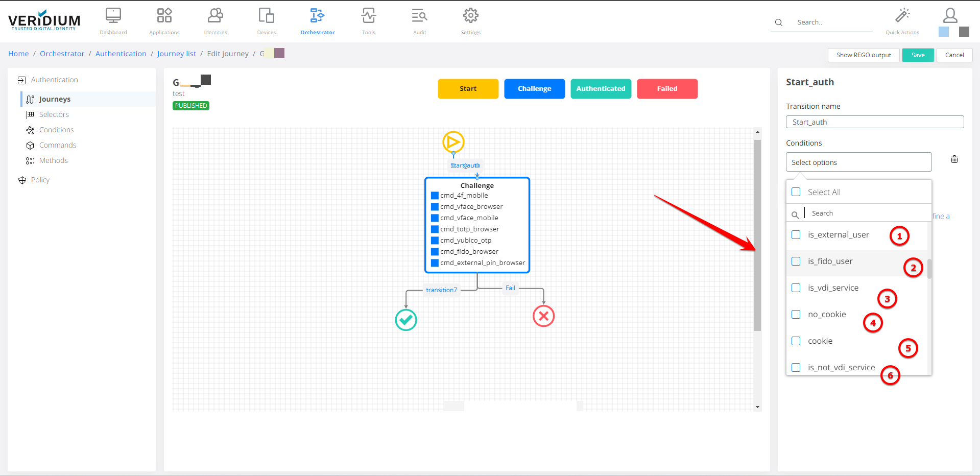This screenshot has width=980, height=476.
Task: Click the green checkmark success node
Action: coord(406,320)
